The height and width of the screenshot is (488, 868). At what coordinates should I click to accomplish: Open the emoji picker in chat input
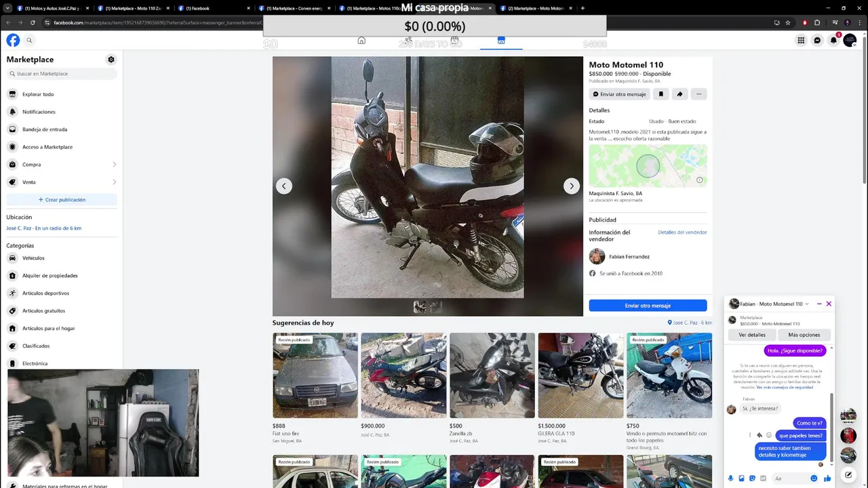(814, 479)
